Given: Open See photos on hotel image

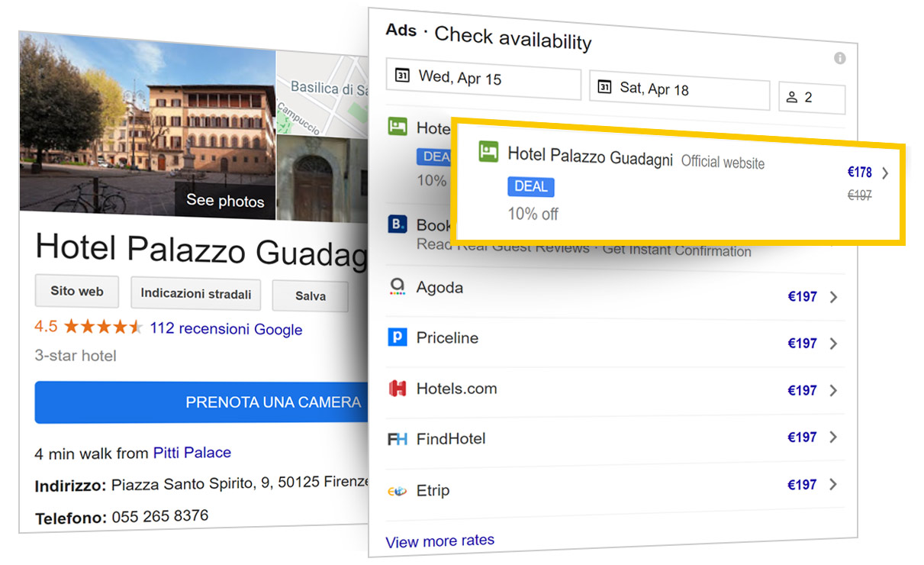Looking at the screenshot, I should (225, 201).
